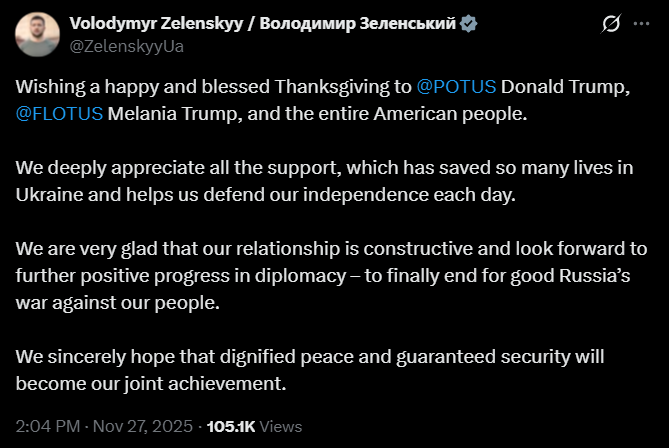Image resolution: width=669 pixels, height=448 pixels.
Task: Click the 2:04 PM post timestamp
Action: pos(48,426)
